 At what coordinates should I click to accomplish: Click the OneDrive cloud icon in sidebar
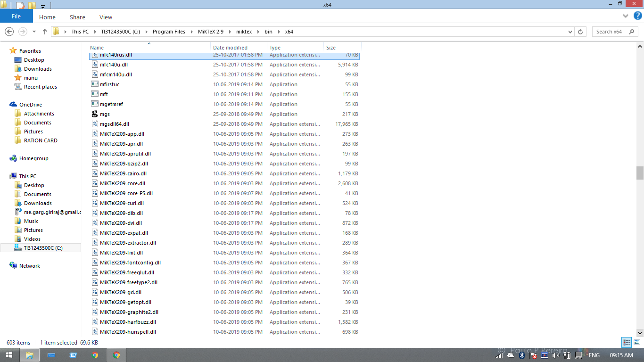point(13,105)
